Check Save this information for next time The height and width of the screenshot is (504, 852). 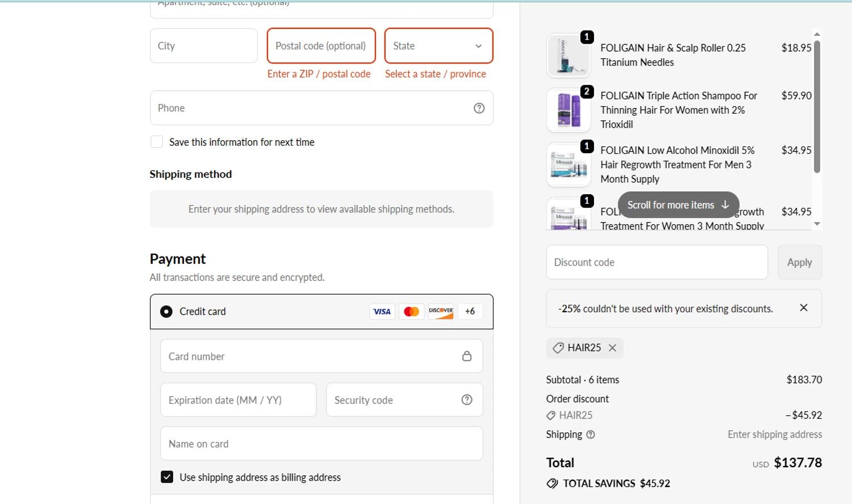coord(157,142)
